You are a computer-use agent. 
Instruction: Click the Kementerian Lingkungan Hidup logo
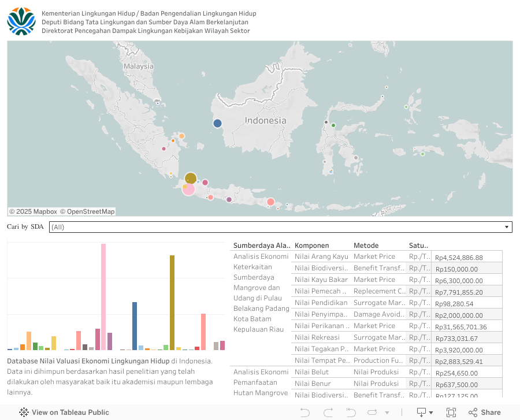click(x=21, y=21)
